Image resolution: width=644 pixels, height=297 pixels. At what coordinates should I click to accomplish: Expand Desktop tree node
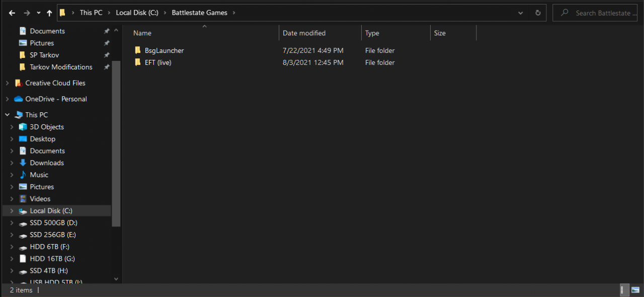(12, 139)
